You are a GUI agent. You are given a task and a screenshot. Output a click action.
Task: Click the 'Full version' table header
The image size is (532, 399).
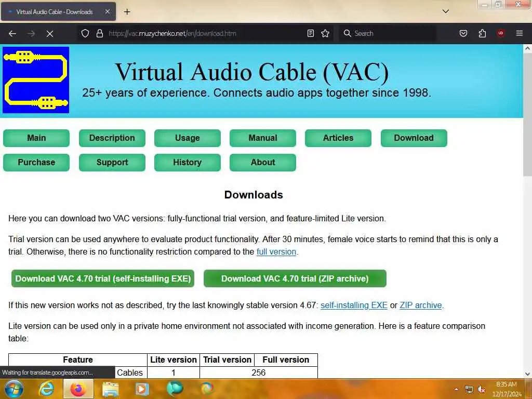286,360
